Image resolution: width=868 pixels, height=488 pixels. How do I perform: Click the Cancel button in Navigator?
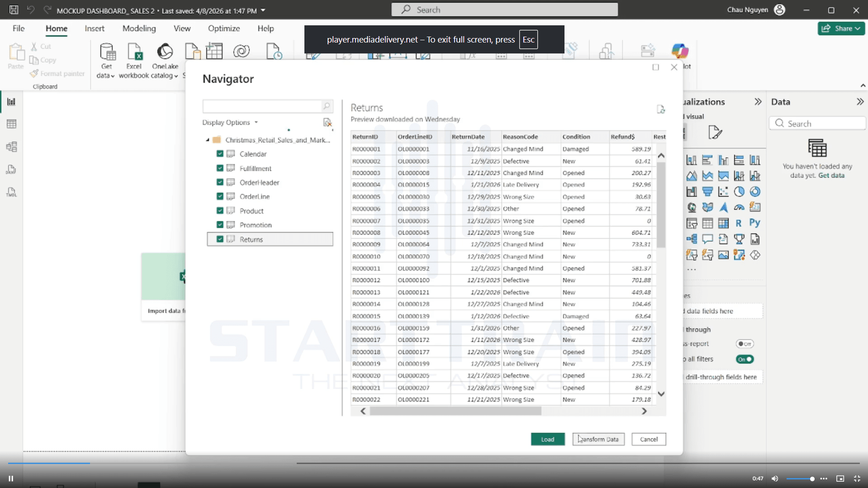click(x=649, y=439)
